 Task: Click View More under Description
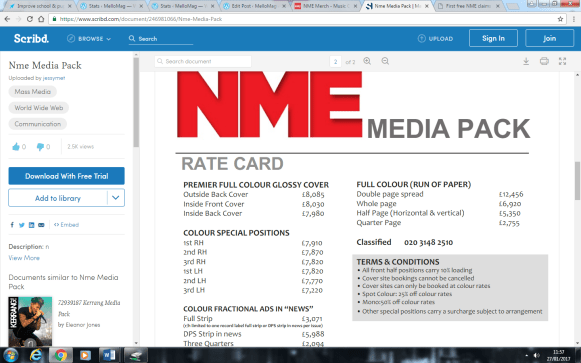point(24,258)
